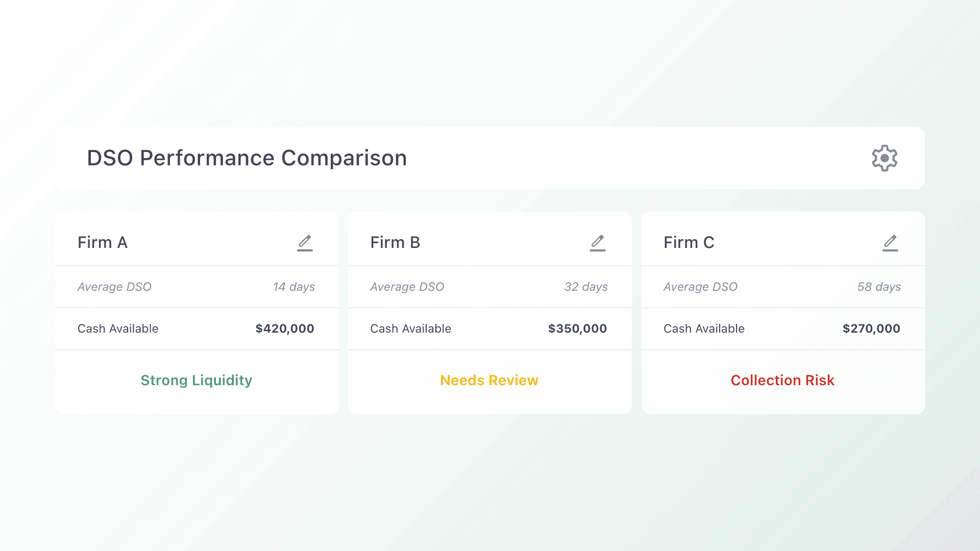Select the $350,000 cash amount
Image resolution: width=980 pixels, height=551 pixels.
tap(577, 329)
